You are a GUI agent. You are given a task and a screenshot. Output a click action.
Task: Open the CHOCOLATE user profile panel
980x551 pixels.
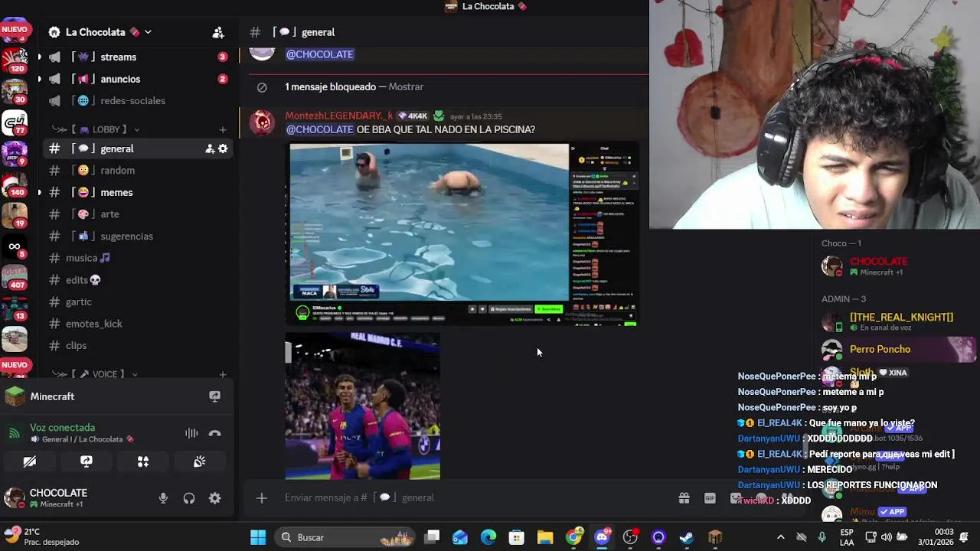tap(47, 498)
